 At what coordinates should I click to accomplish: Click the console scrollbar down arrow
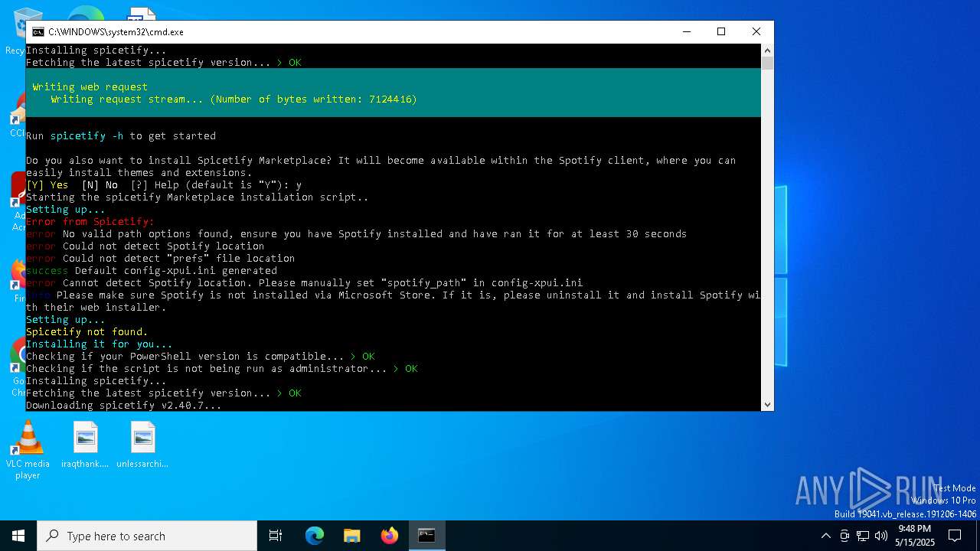[x=767, y=405]
